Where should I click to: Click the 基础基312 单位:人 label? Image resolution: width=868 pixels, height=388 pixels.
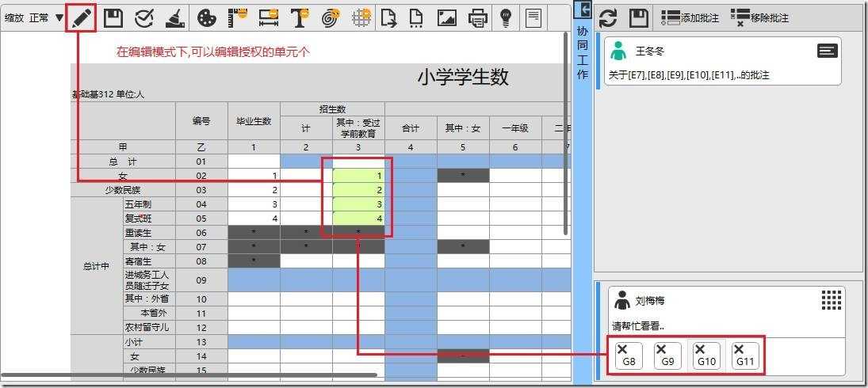coord(108,94)
